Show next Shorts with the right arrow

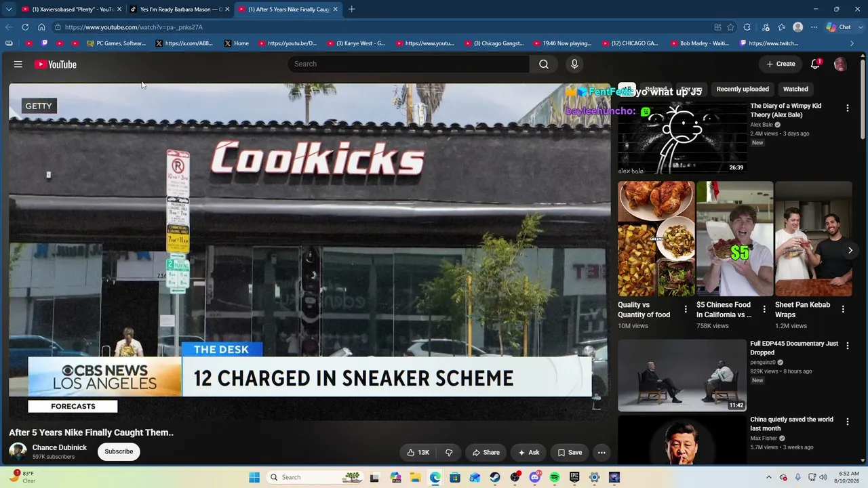click(850, 251)
